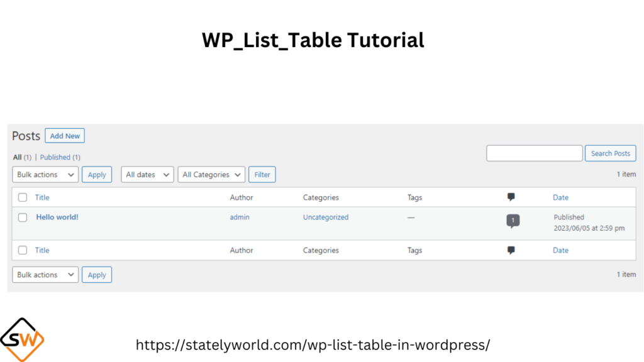Open the top Bulk actions dropdown
644x362 pixels.
[x=45, y=175]
